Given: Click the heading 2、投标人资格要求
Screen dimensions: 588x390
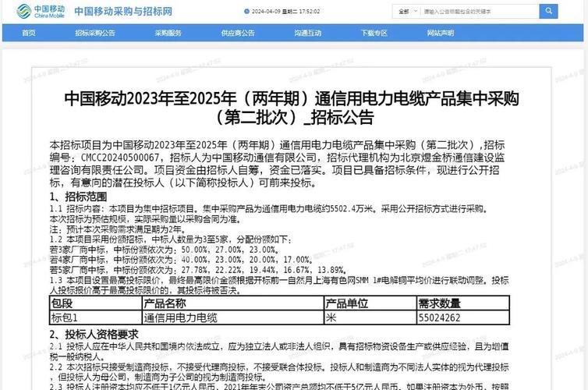Looking at the screenshot, I should tap(94, 334).
